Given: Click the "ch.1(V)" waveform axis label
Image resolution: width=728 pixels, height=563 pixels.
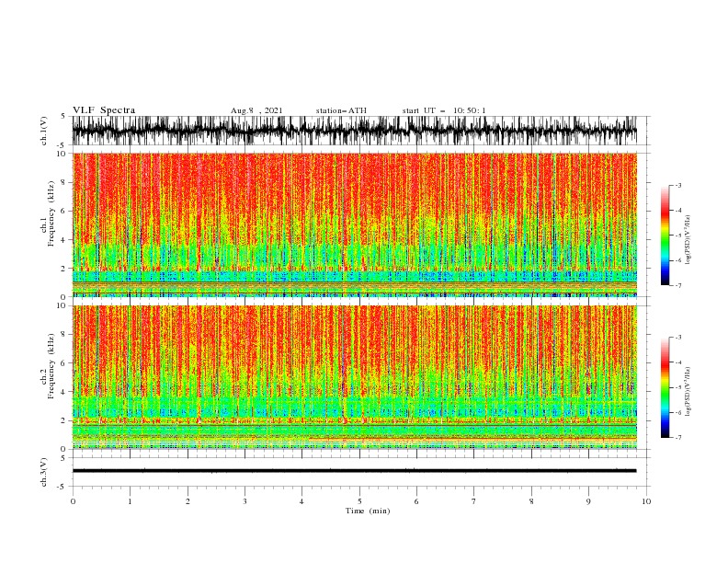Looking at the screenshot, I should (44, 131).
